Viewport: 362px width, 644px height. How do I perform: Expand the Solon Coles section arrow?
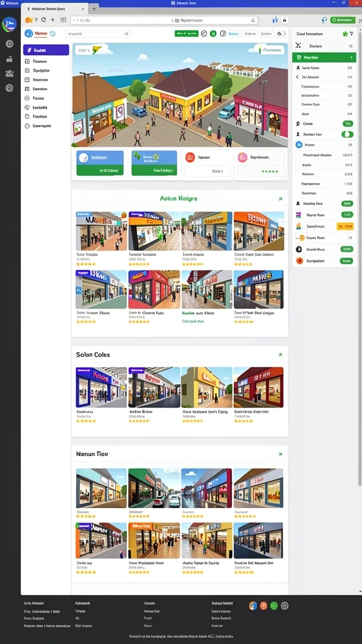coord(280,354)
